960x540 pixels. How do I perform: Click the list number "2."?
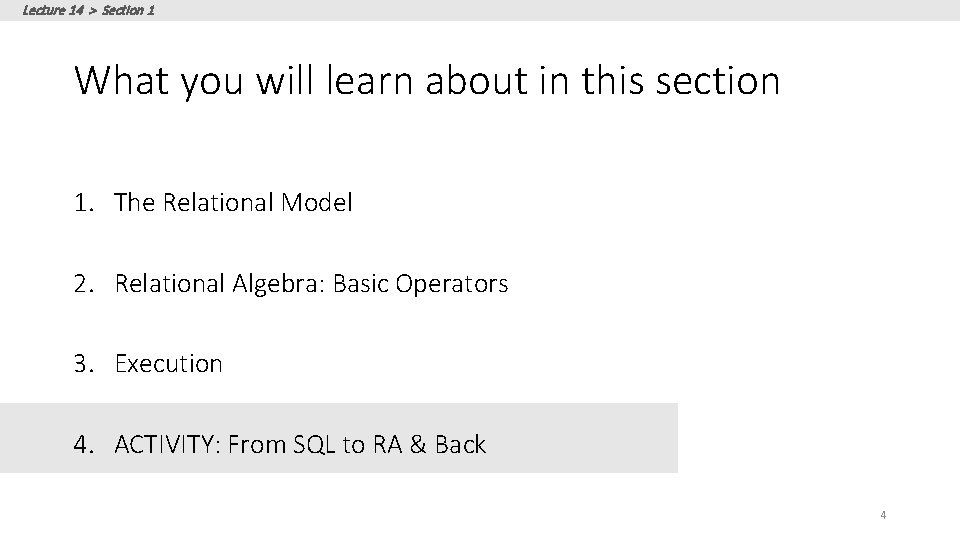tap(84, 284)
